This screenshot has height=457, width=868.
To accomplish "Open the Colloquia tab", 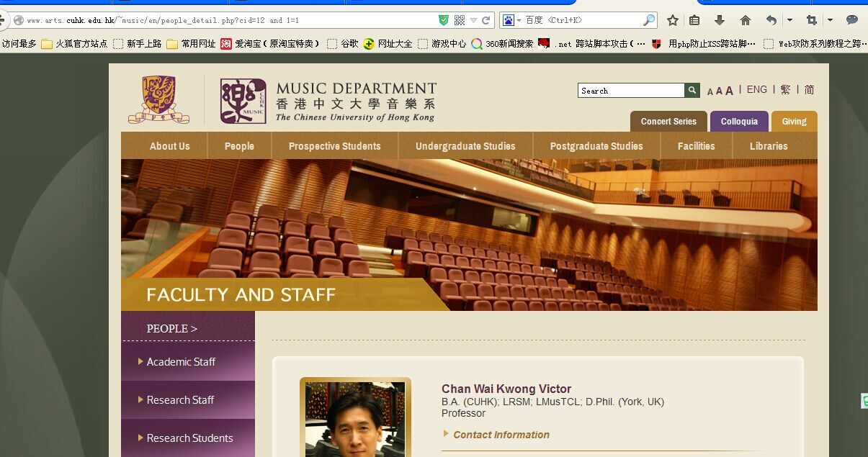I will coord(739,121).
